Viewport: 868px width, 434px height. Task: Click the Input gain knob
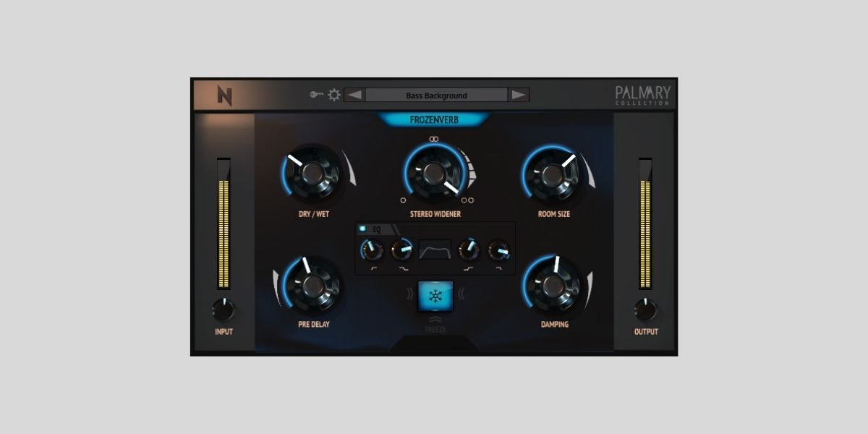[224, 310]
